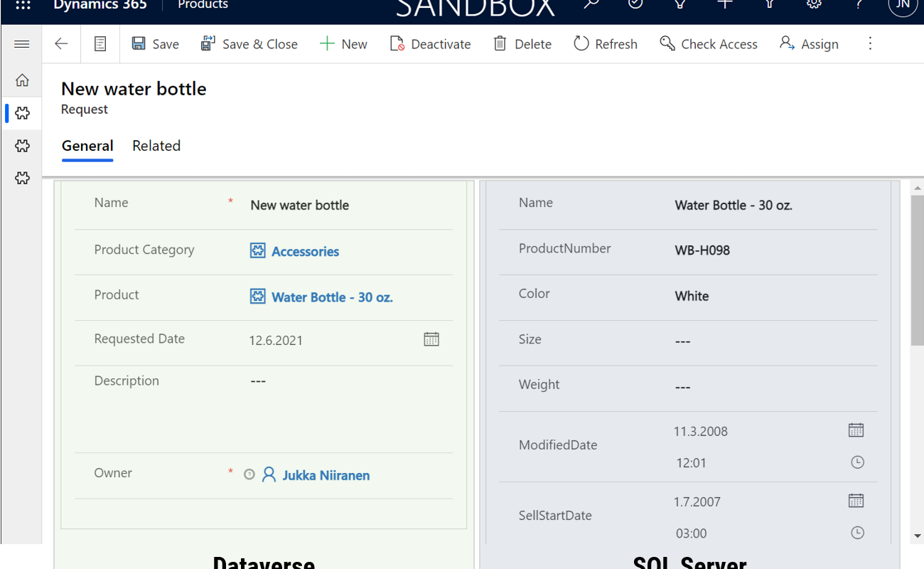Click Save & Close command
This screenshot has height=569, width=924.
249,44
